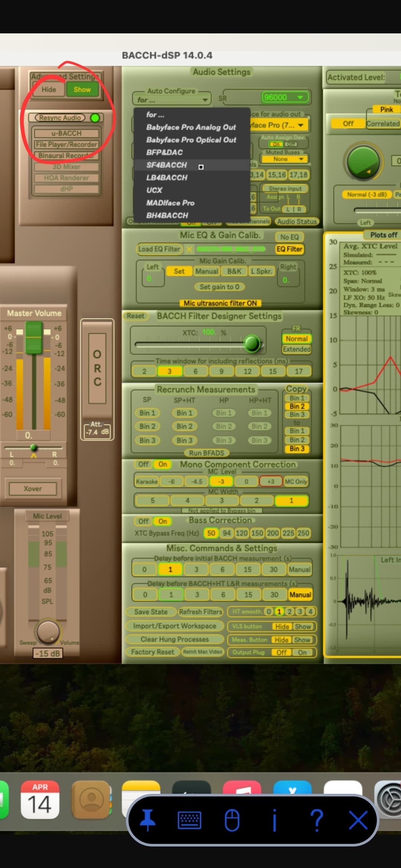Click Factory Reset button
The height and width of the screenshot is (868, 401).
click(x=153, y=652)
